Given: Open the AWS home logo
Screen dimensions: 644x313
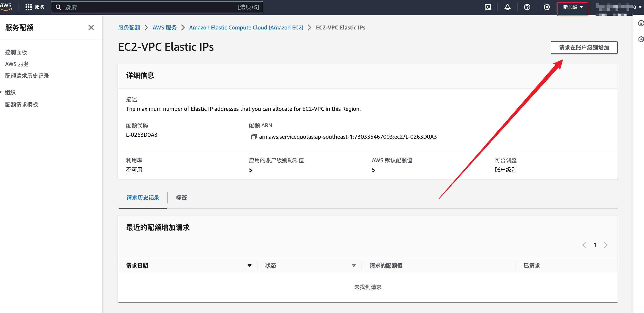Looking at the screenshot, I should (6, 7).
